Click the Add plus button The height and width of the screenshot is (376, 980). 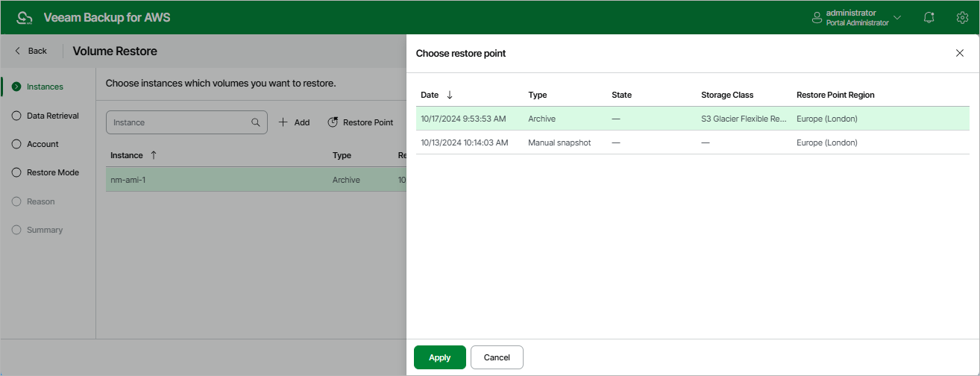(x=294, y=122)
